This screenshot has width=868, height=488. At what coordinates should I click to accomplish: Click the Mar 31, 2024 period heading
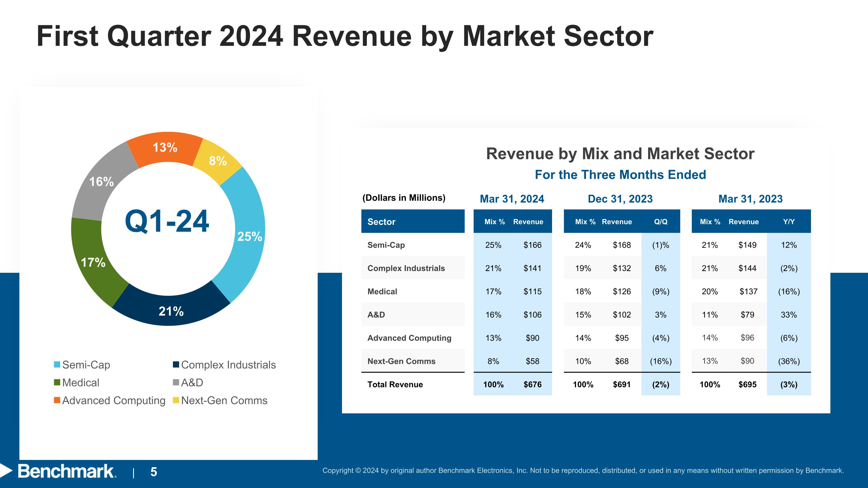point(512,199)
